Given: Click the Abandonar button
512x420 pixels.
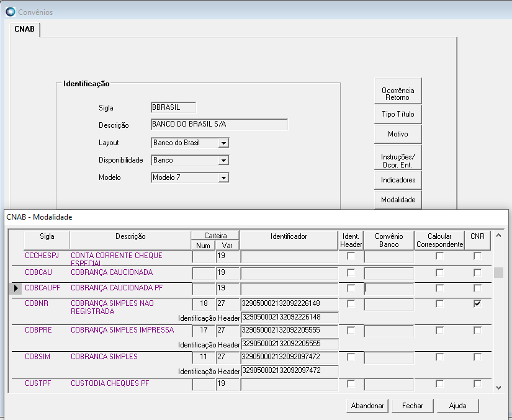Looking at the screenshot, I should (367, 406).
